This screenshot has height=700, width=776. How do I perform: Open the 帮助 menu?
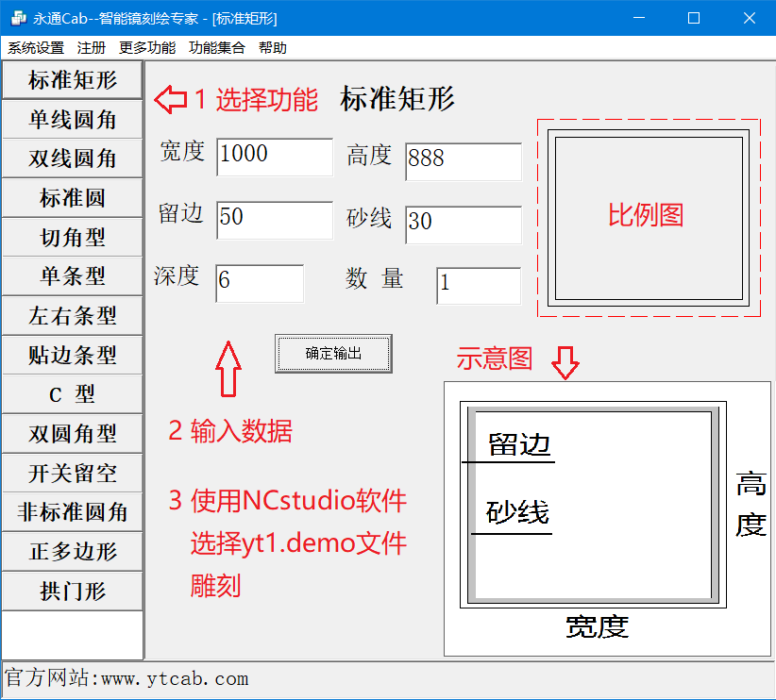272,48
